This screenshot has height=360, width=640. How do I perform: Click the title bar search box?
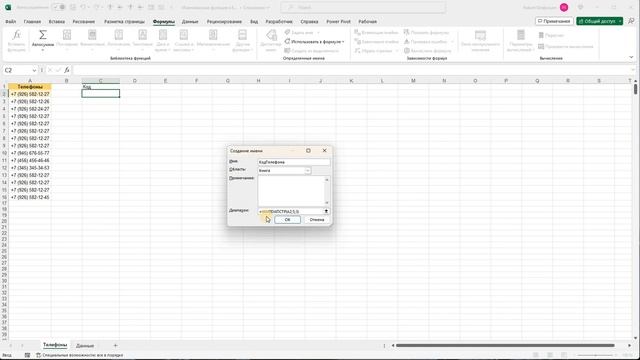point(363,7)
